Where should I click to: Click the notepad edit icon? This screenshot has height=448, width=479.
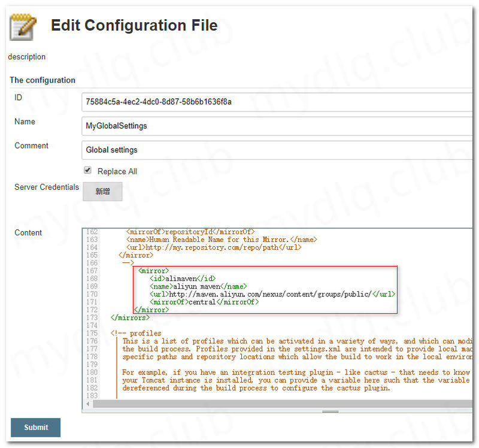(x=23, y=27)
